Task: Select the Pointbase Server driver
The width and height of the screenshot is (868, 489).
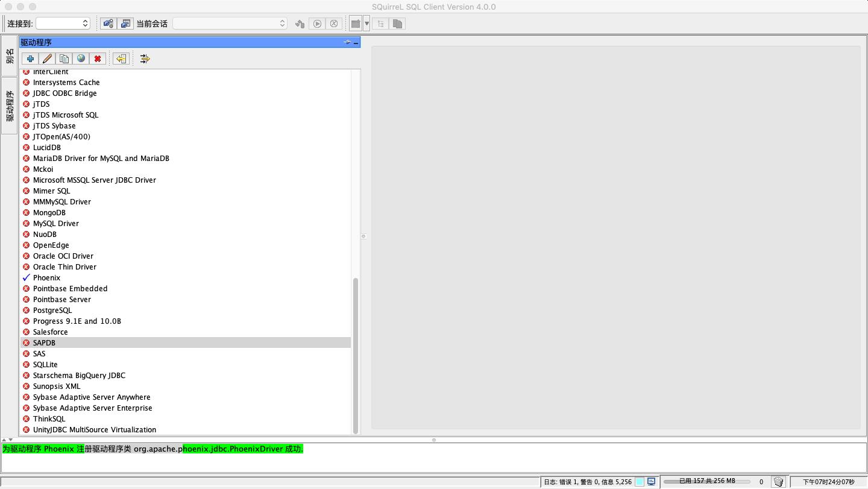Action: click(x=186, y=299)
